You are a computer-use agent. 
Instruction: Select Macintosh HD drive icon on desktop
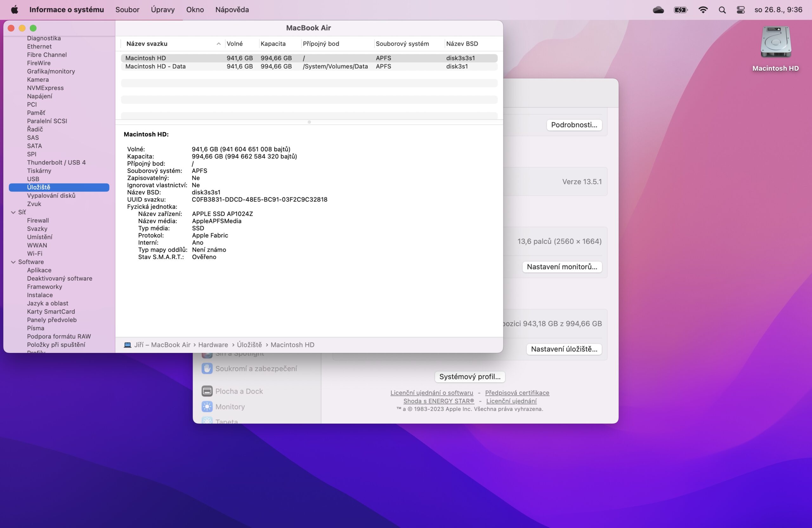coord(776,42)
